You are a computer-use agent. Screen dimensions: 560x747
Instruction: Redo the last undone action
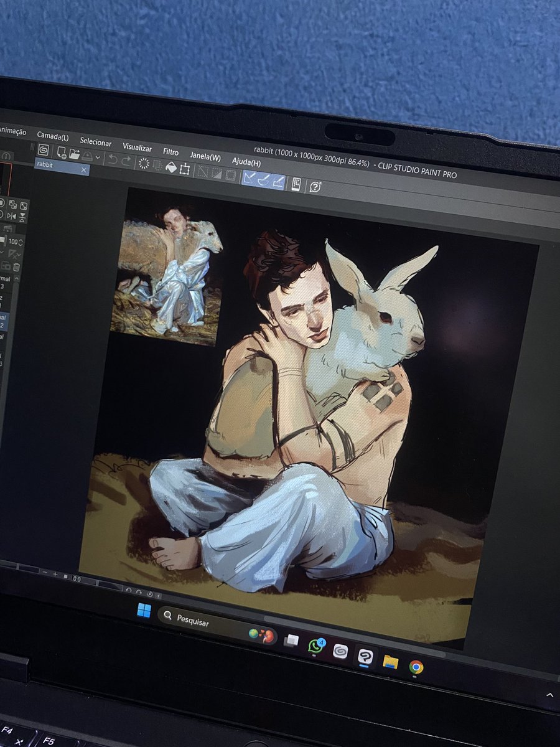click(x=127, y=161)
